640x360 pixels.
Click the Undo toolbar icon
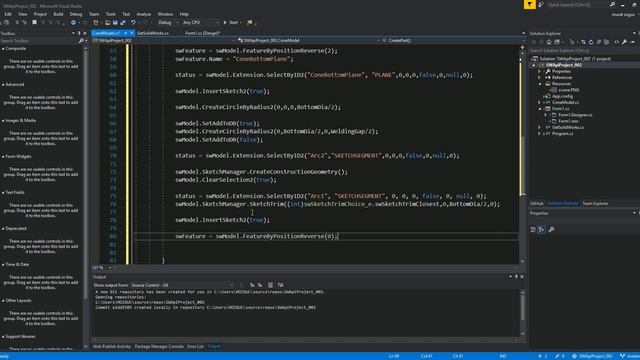(x=133, y=22)
